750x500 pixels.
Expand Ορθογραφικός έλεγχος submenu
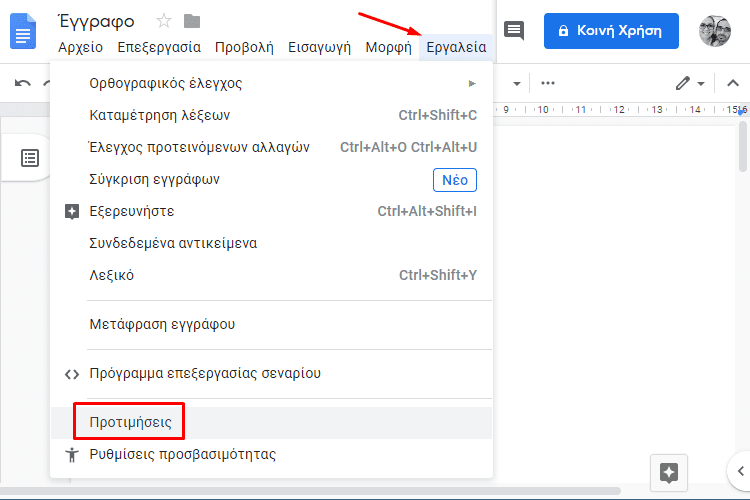pos(271,83)
